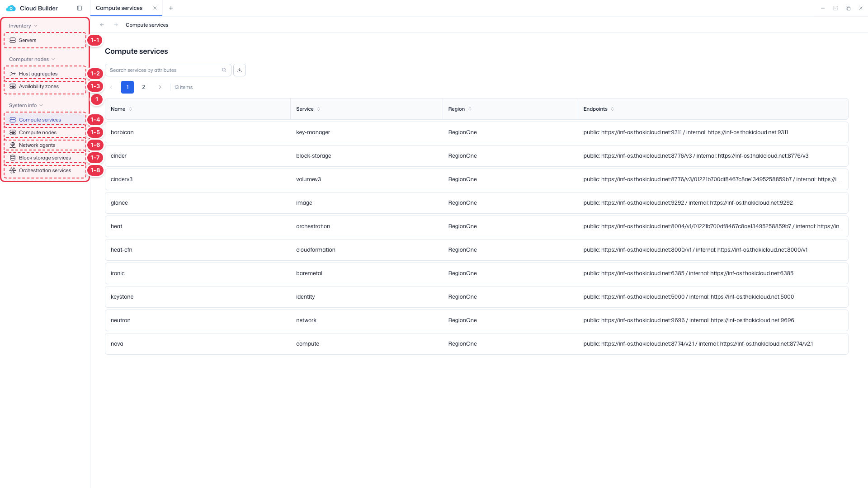Sort by the Region column

470,109
